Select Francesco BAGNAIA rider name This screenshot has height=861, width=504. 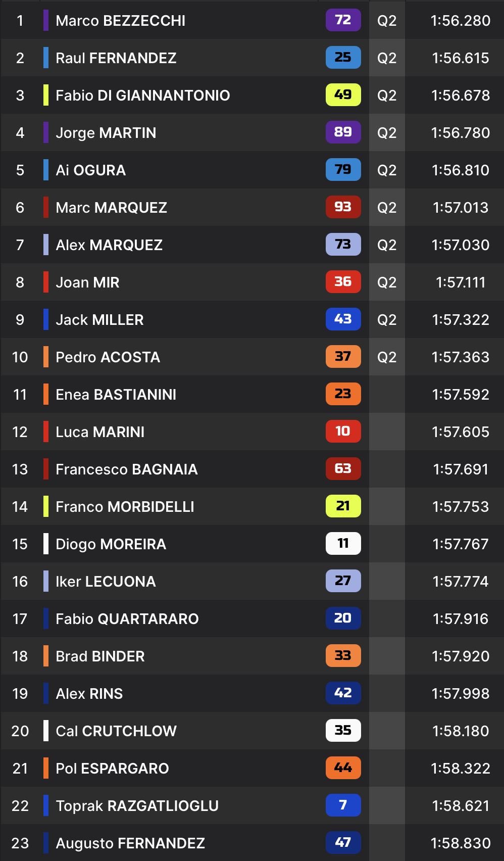click(x=127, y=469)
